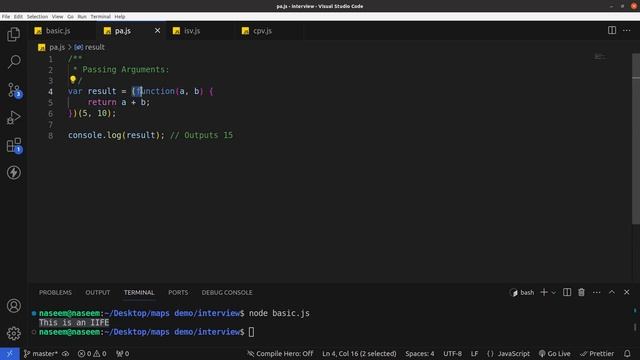Open the File menu
The width and height of the screenshot is (640, 360).
tap(6, 17)
